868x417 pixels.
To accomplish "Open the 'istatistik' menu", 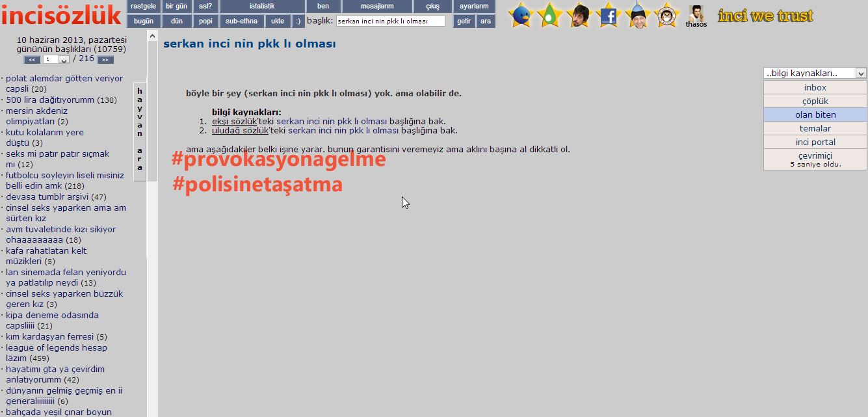I will pyautogui.click(x=262, y=7).
